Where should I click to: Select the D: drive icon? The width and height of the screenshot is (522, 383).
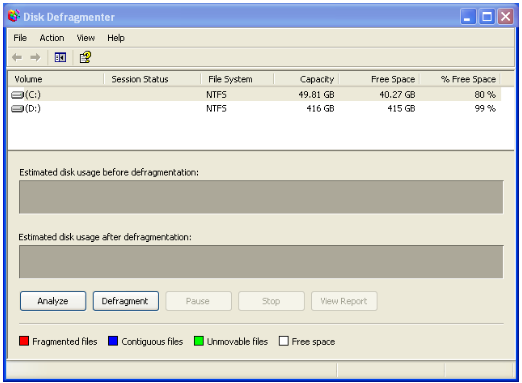click(17, 109)
